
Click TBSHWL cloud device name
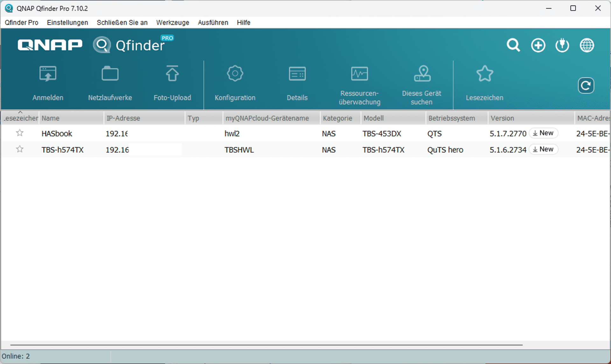[x=239, y=150]
